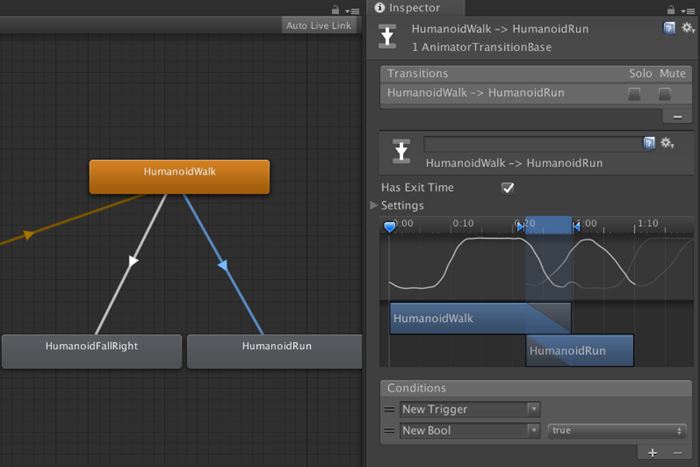The width and height of the screenshot is (700, 467).
Task: Remove the transition with the minus button
Action: 677,116
